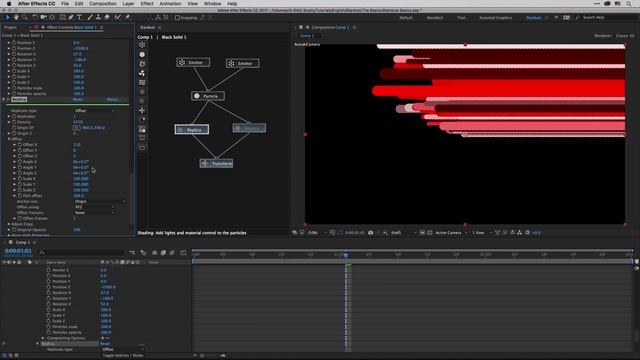Open the Effect menu
Viewport: 640px width, 360px height.
click(x=147, y=4)
